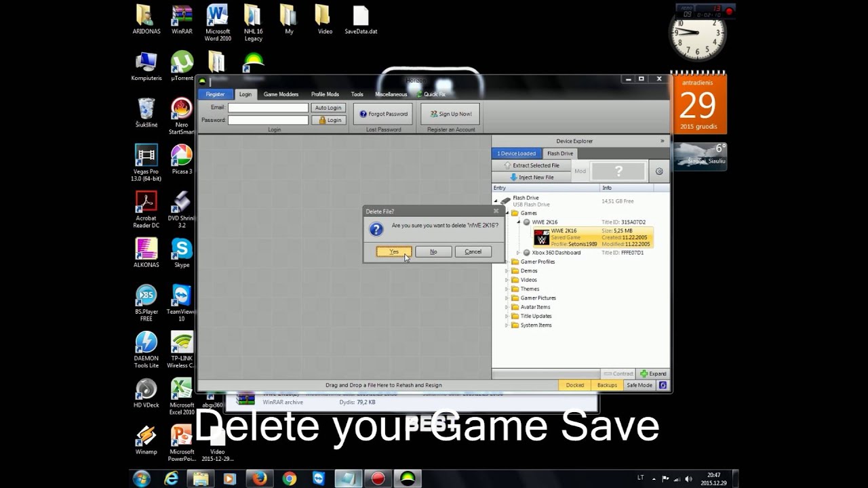Screen dimensions: 868x488
Task: Click Extract Selected File
Action: click(x=532, y=165)
